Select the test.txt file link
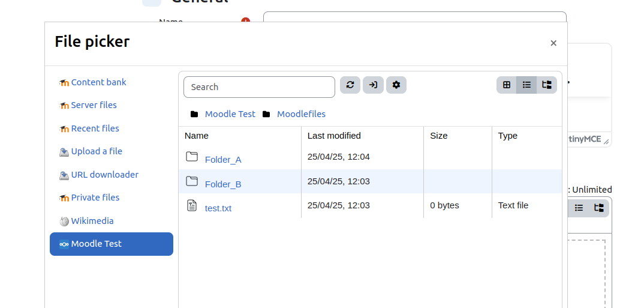 pyautogui.click(x=218, y=208)
